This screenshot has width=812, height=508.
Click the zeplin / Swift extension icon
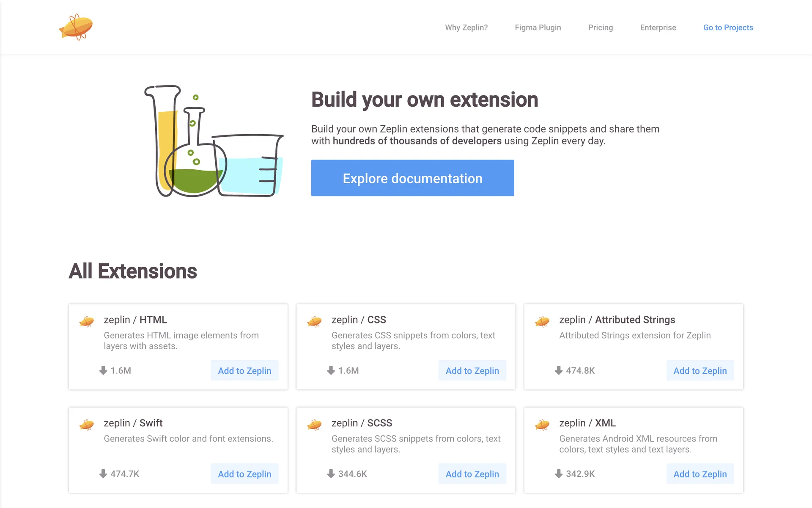(87, 425)
